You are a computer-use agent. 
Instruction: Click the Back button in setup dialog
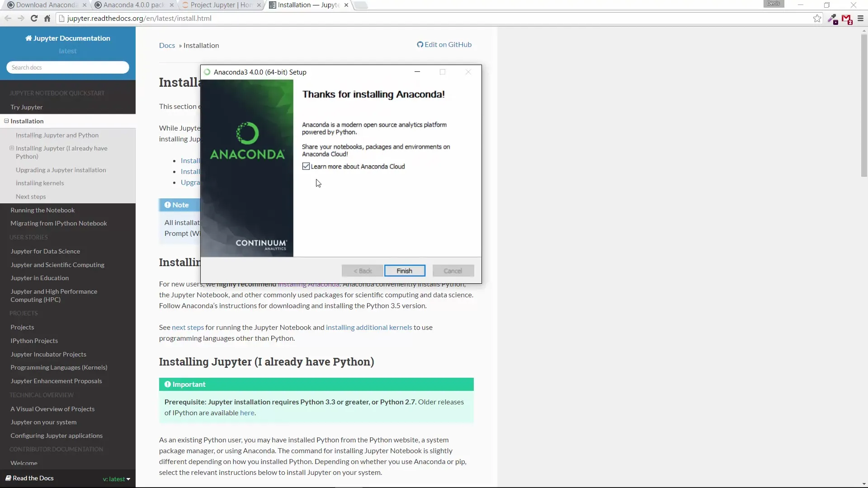coord(363,271)
